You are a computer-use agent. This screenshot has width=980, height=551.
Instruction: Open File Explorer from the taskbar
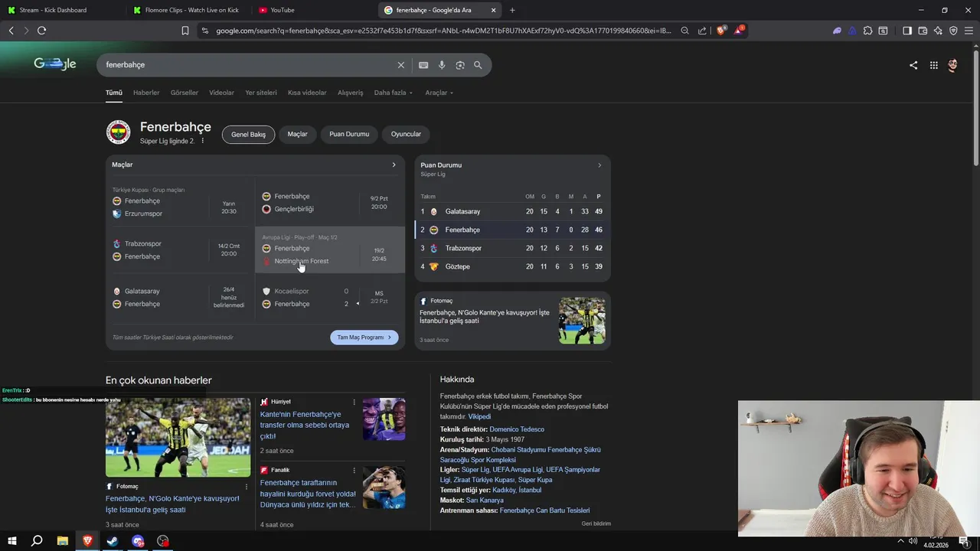tap(63, 541)
